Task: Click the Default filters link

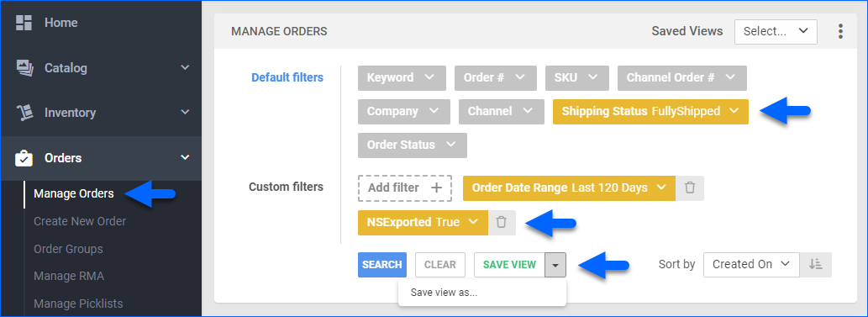Action: [x=287, y=77]
